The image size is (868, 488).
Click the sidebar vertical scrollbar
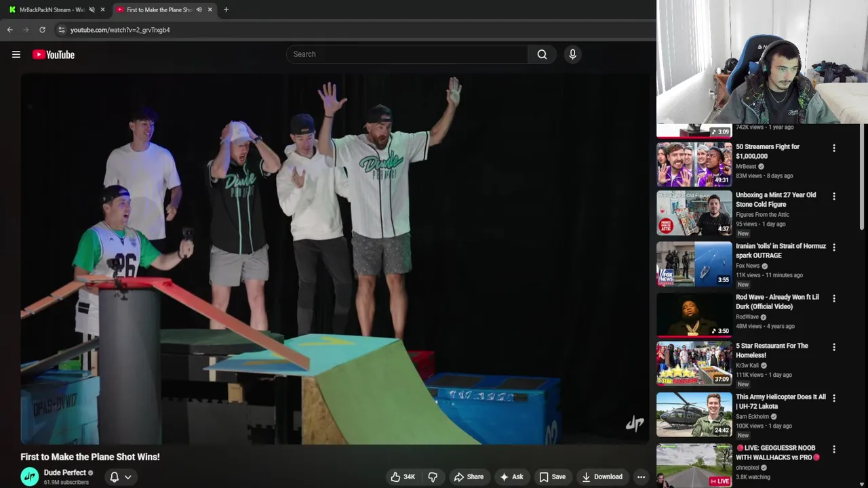click(863, 176)
